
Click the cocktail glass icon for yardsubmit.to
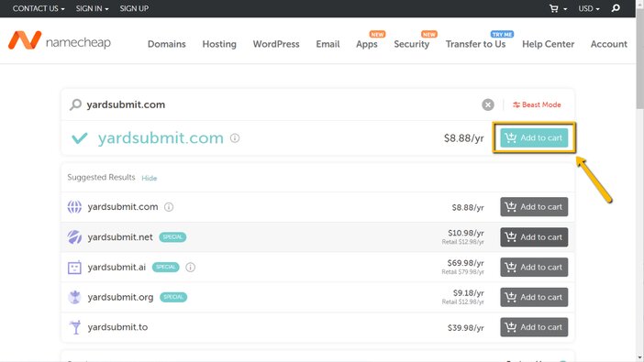(x=75, y=327)
